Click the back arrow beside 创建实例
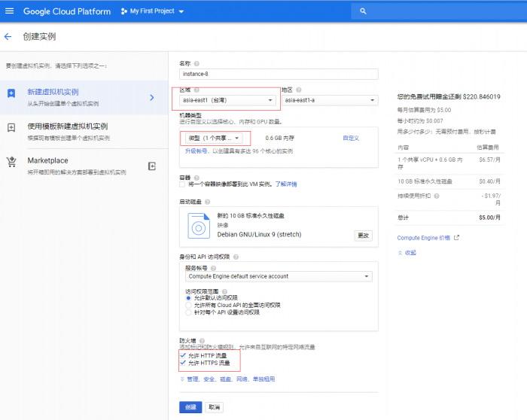Image resolution: width=527 pixels, height=420 pixels. pyautogui.click(x=8, y=36)
